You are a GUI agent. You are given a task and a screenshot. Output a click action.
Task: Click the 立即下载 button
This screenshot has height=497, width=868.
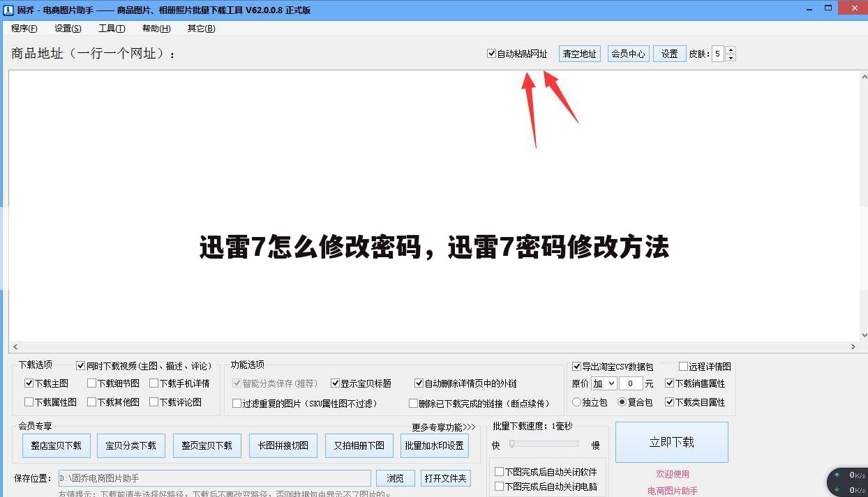pos(672,442)
